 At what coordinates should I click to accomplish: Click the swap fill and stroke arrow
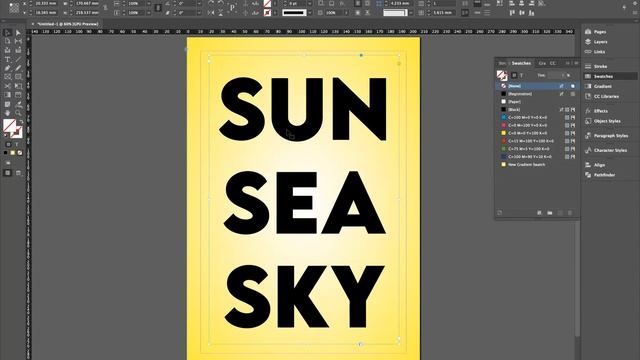point(21,121)
